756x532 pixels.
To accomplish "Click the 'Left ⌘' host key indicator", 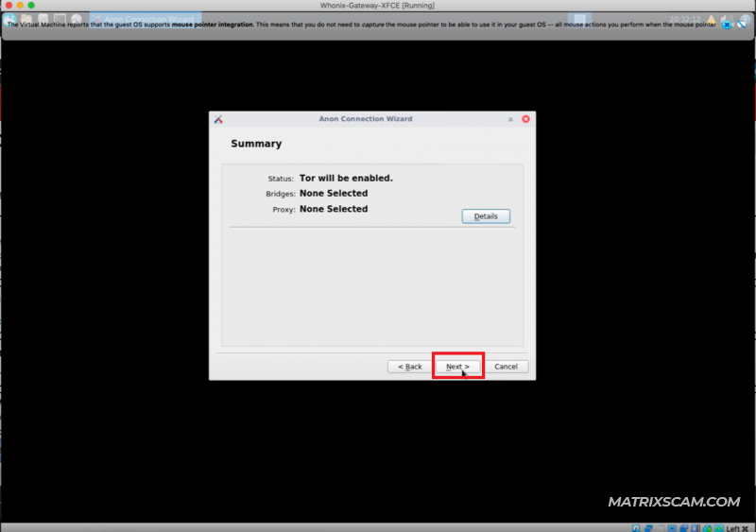I will coord(737,528).
